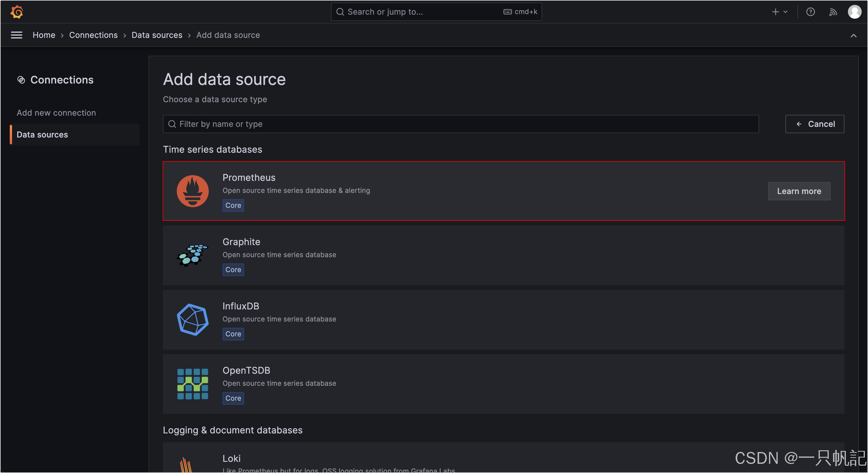The height and width of the screenshot is (473, 868).
Task: Click Learn more for Prometheus
Action: pyautogui.click(x=799, y=191)
